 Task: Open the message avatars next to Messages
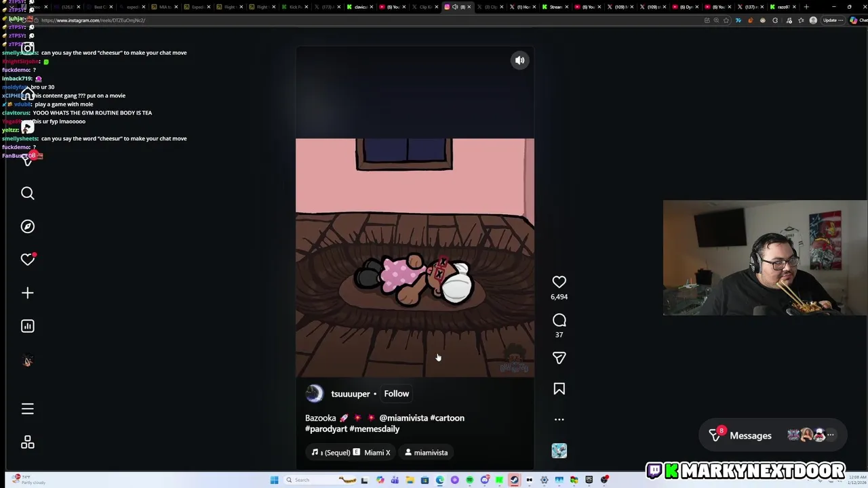(x=810, y=435)
